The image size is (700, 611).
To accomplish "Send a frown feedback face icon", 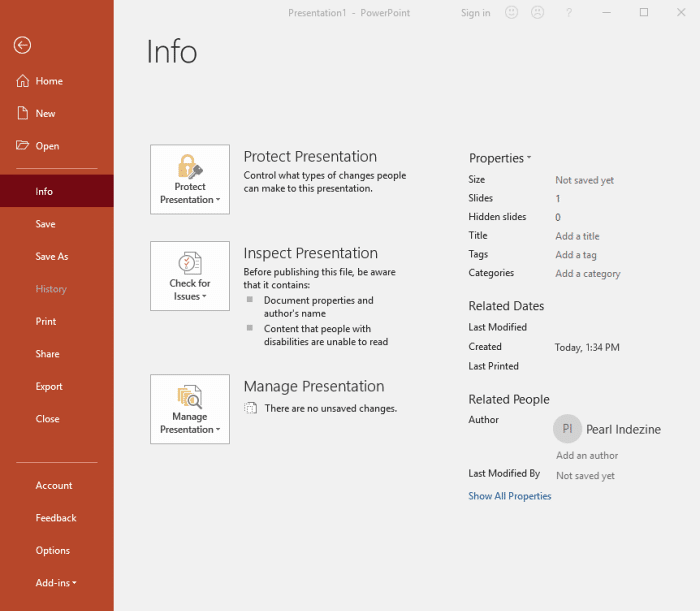I will click(x=538, y=13).
